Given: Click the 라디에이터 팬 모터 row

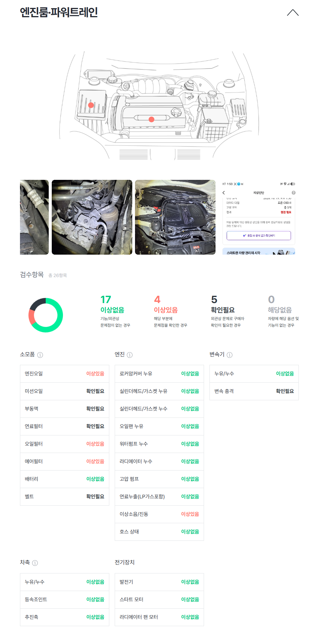Looking at the screenshot, I should 159,617.
